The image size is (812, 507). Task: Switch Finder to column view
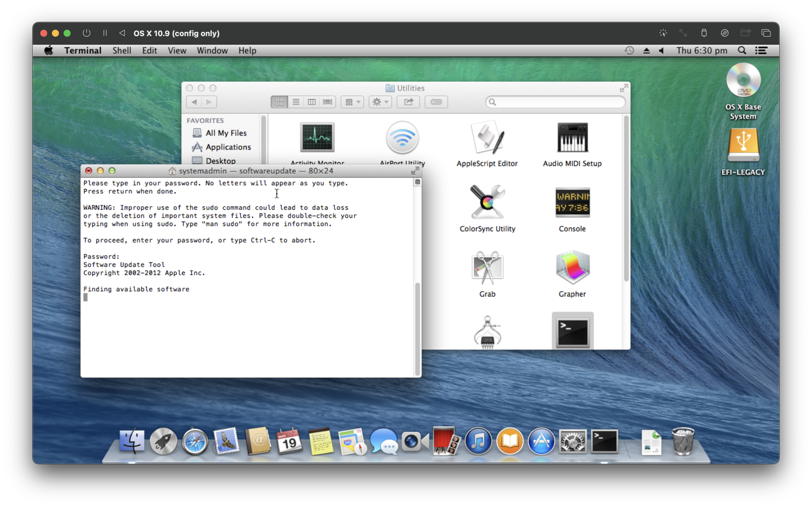coord(312,102)
